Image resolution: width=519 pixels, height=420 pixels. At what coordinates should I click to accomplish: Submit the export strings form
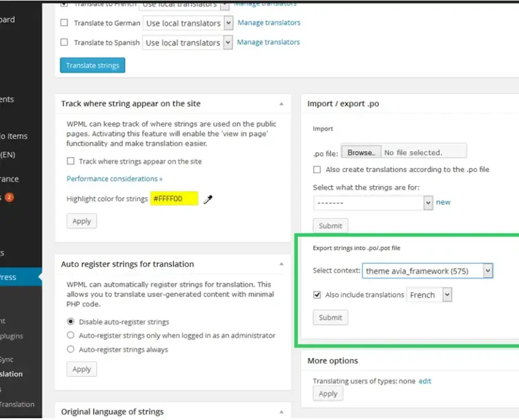[x=330, y=317]
